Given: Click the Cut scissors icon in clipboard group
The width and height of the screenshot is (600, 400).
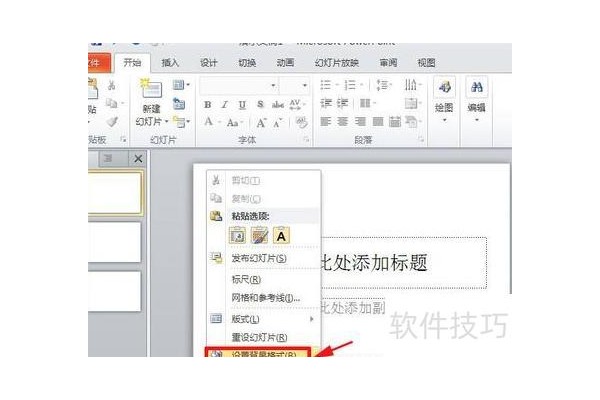Looking at the screenshot, I should [111, 85].
